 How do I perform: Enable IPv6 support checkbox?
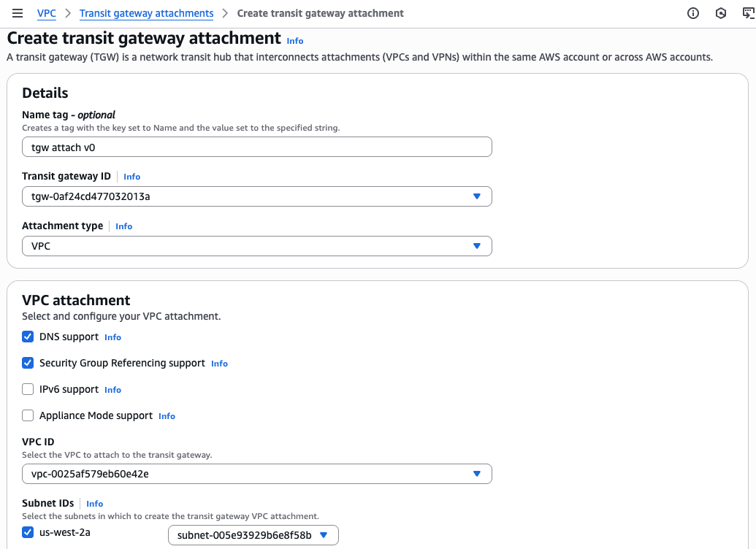click(x=28, y=389)
